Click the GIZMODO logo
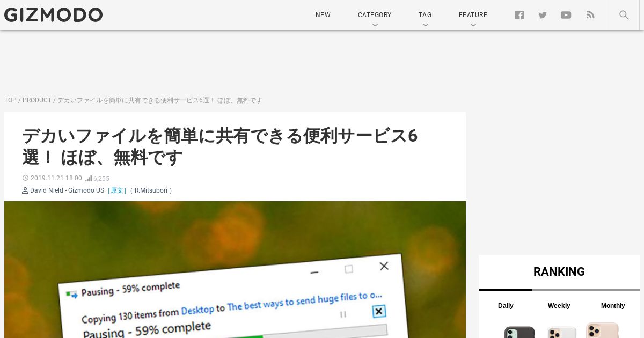The width and height of the screenshot is (644, 338). coord(53,15)
